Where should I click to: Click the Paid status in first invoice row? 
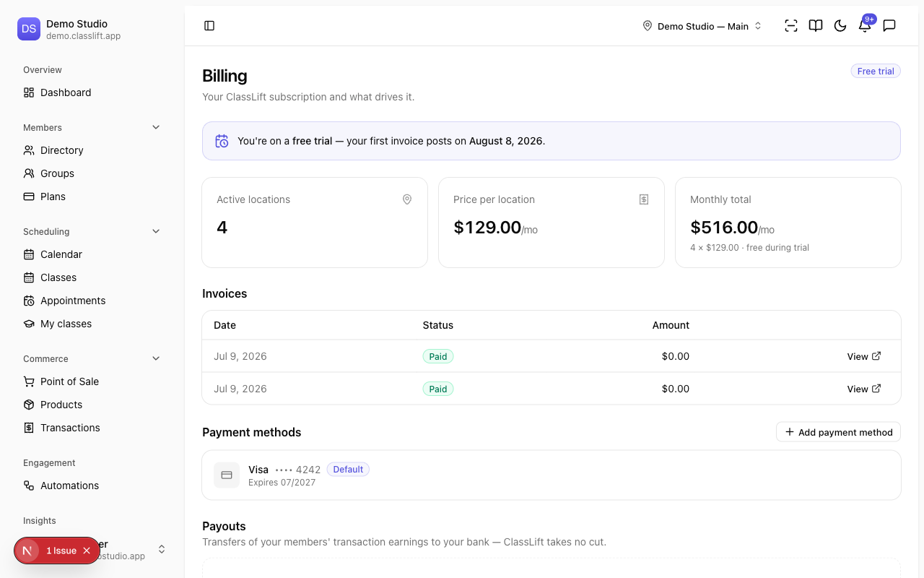tap(438, 356)
